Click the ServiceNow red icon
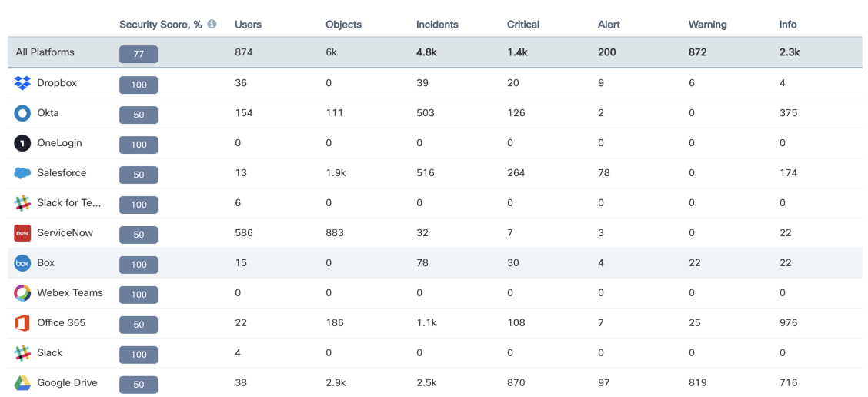Screen dimensions: 868x397 coord(22,233)
